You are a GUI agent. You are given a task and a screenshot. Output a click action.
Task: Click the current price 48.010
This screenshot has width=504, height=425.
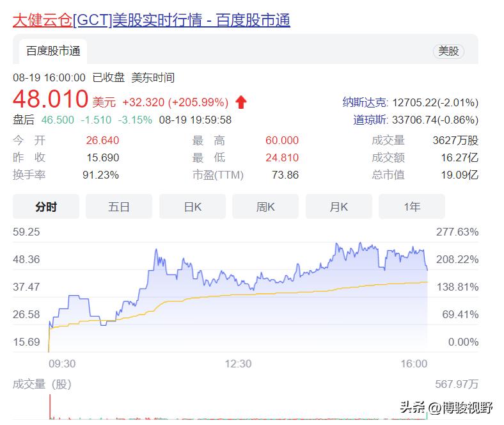tap(51, 99)
